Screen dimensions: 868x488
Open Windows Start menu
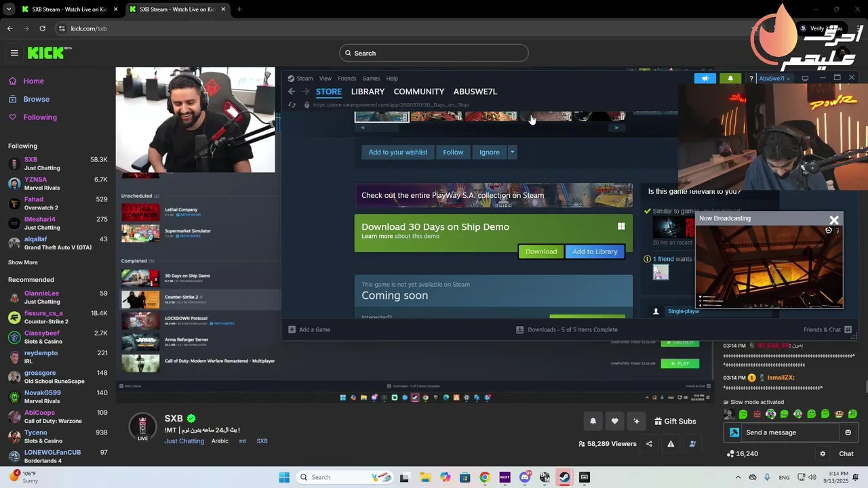point(284,477)
